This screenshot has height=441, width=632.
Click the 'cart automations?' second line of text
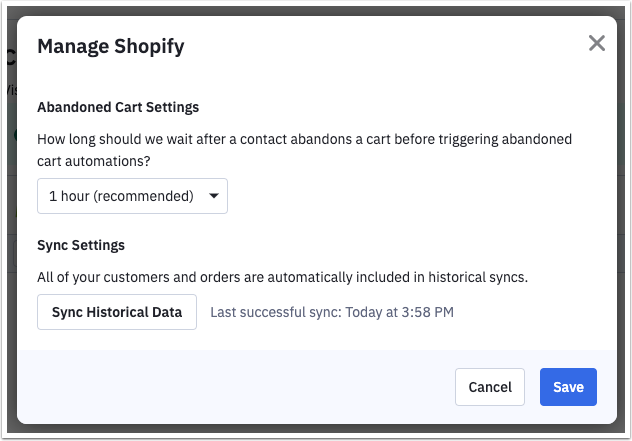(97, 159)
